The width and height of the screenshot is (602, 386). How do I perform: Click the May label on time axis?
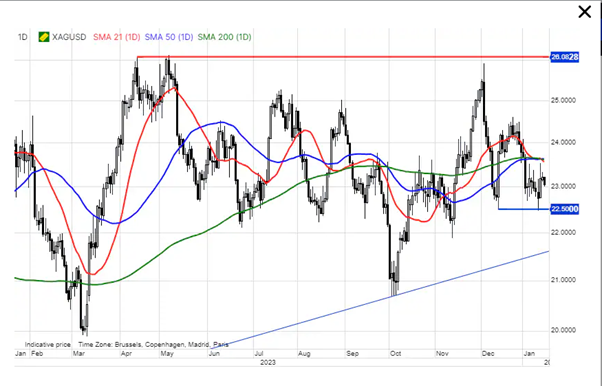tap(167, 353)
